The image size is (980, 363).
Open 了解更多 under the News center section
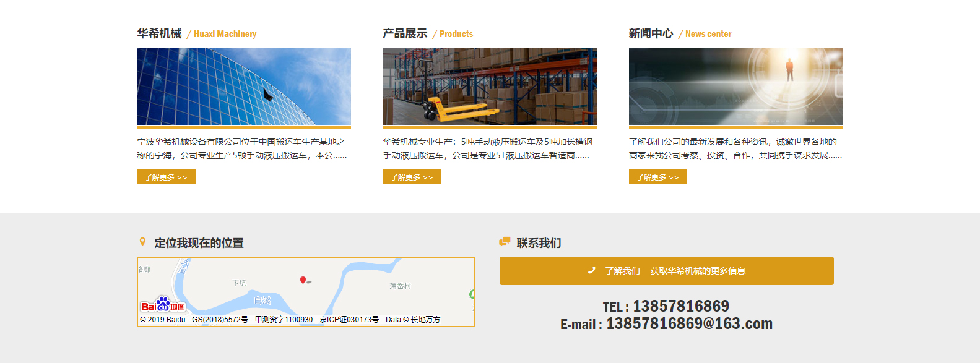[x=657, y=177]
